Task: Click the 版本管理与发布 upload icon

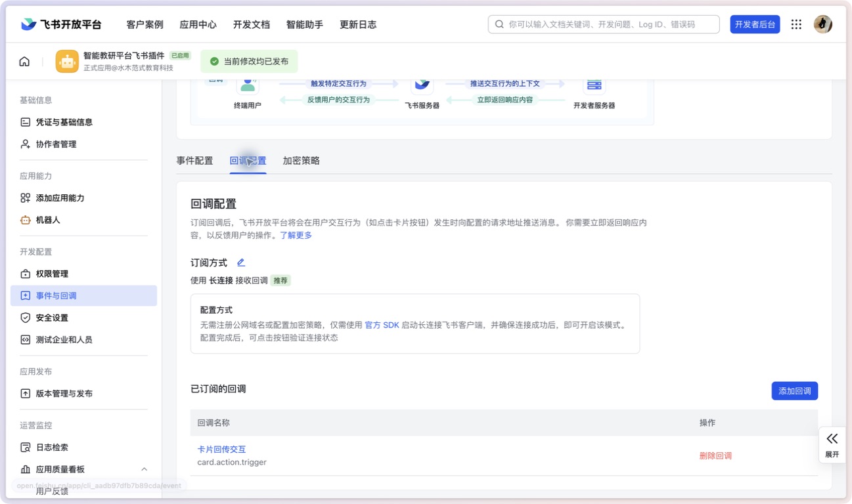Action: pyautogui.click(x=26, y=393)
